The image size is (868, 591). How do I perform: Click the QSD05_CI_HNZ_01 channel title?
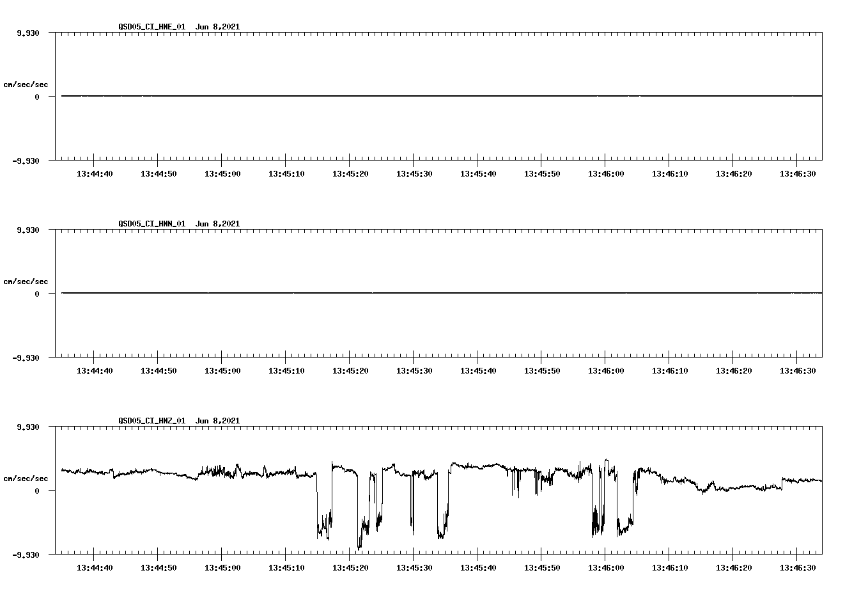point(151,421)
